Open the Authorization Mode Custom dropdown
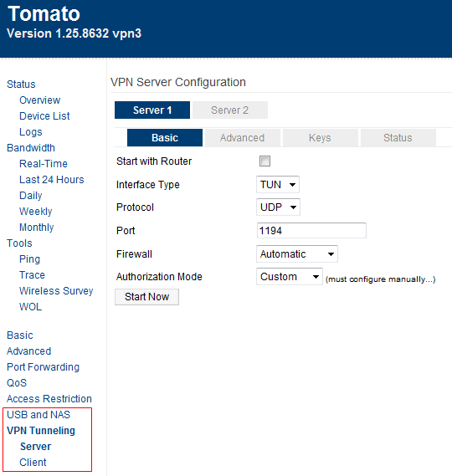 289,276
